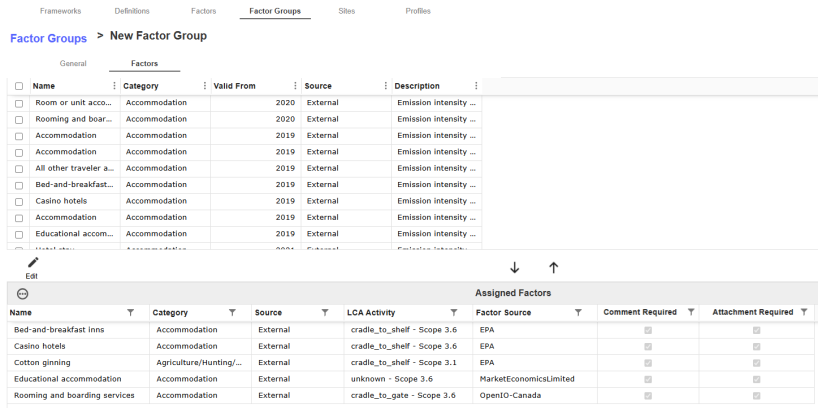Go back via Factor Groups breadcrumb

48,38
